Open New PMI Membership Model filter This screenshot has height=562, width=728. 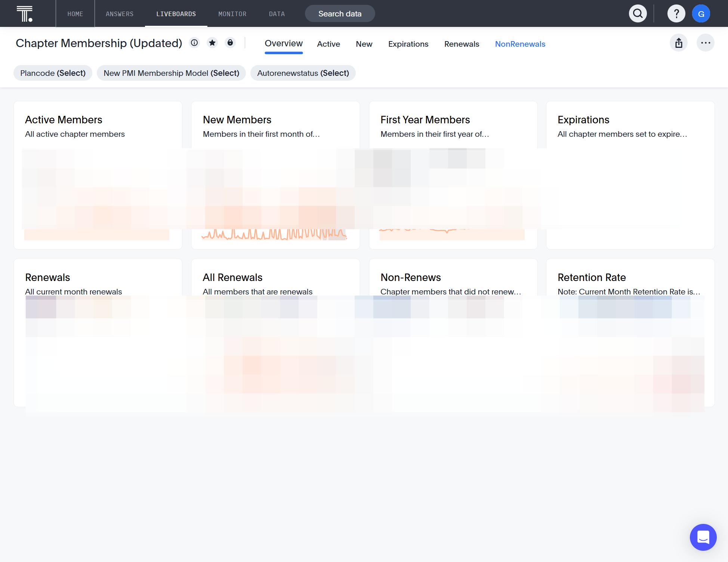point(172,73)
